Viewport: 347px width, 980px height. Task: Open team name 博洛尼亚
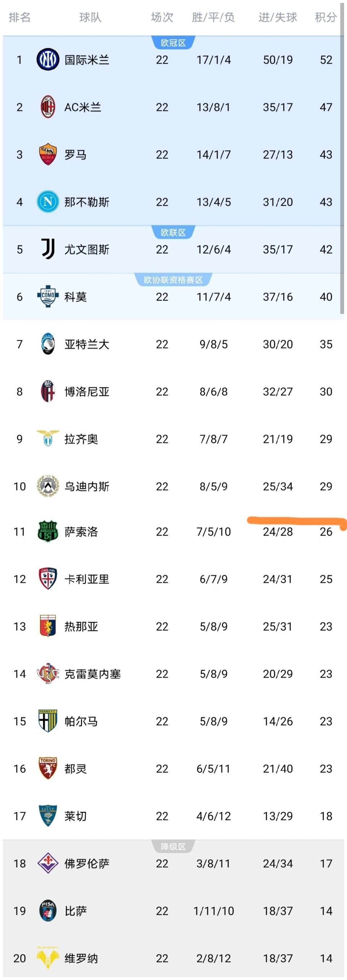(87, 392)
